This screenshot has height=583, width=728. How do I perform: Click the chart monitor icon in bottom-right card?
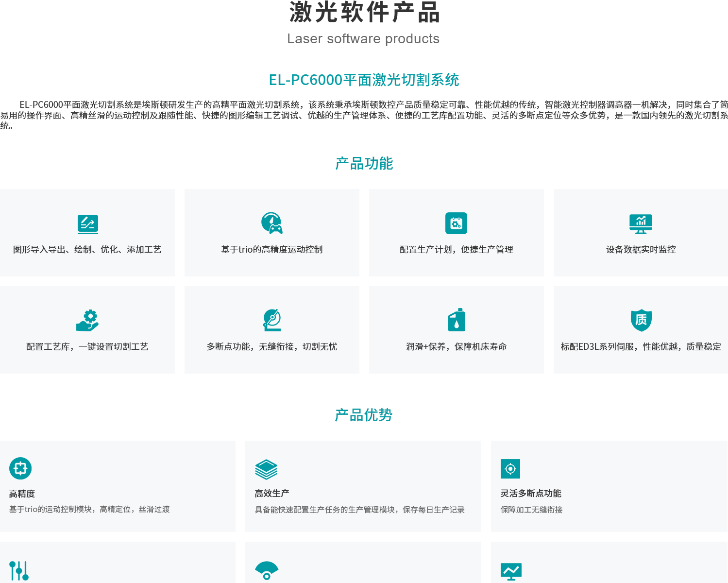(x=511, y=571)
